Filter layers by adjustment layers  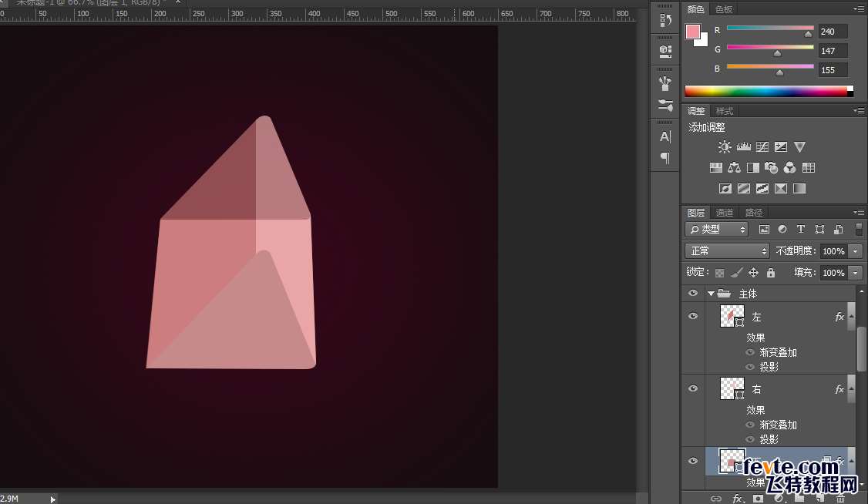[782, 229]
